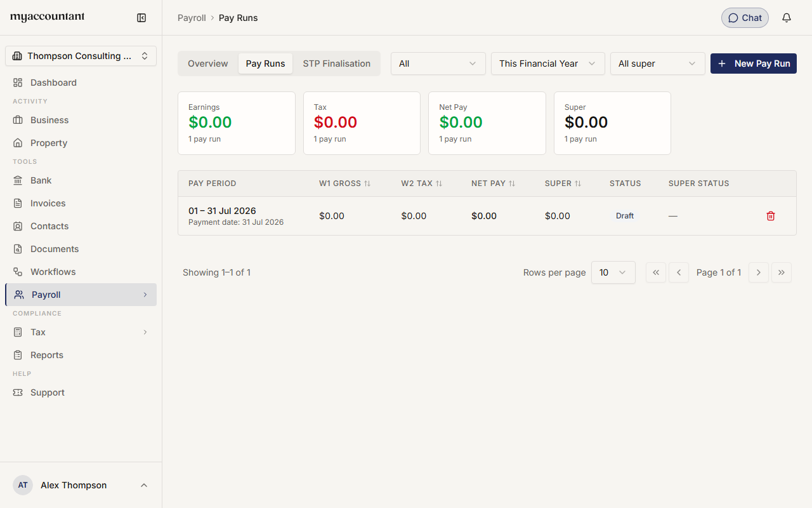Open the All status filter dropdown
The image size is (812, 508).
pyautogui.click(x=438, y=63)
